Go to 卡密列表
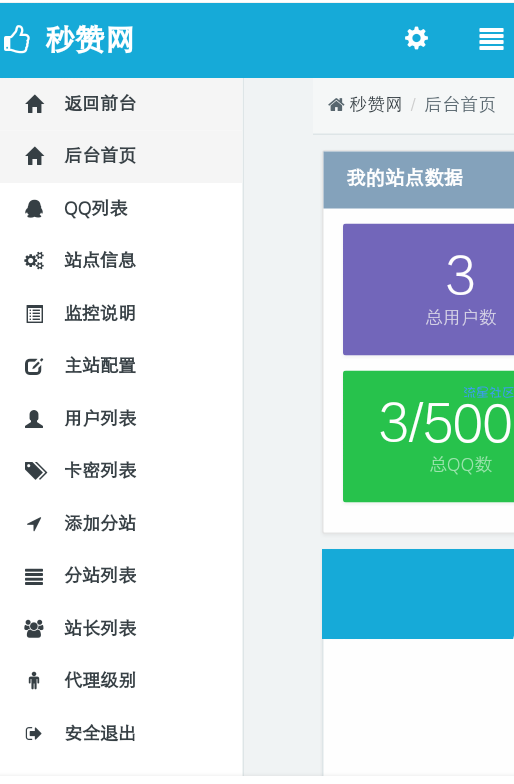Viewport: 514px width, 784px height. coord(122,470)
